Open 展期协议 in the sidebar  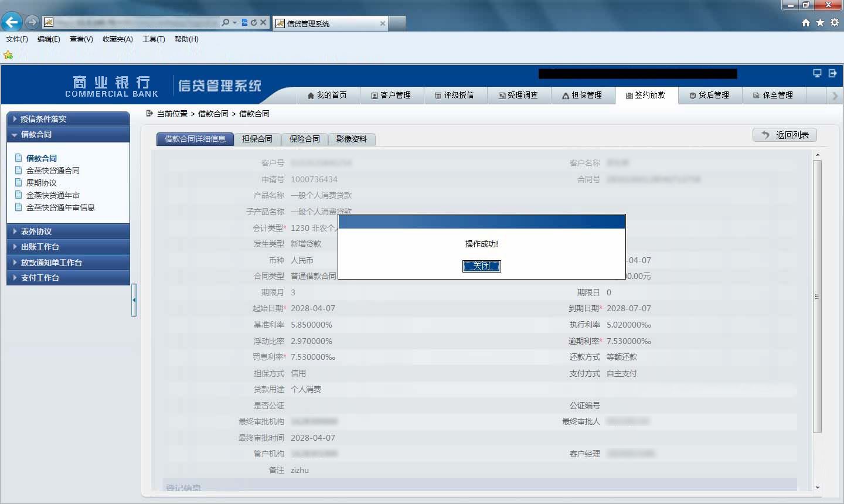pos(42,183)
